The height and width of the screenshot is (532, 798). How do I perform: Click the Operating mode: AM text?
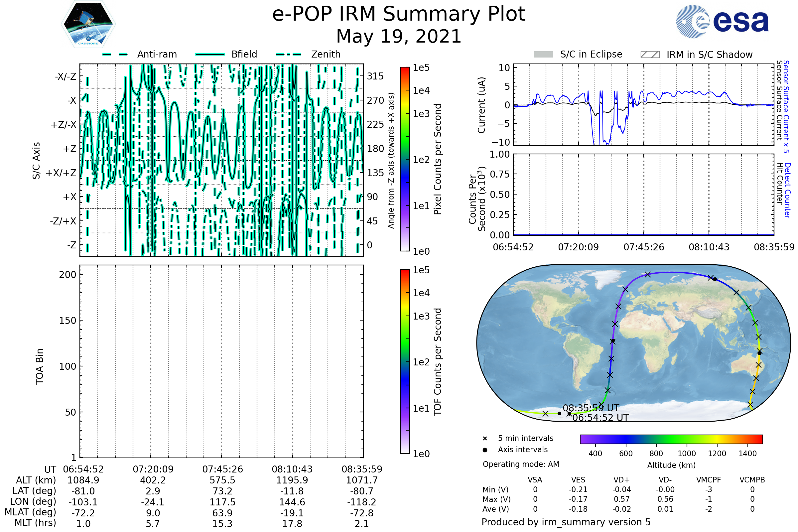[521, 464]
